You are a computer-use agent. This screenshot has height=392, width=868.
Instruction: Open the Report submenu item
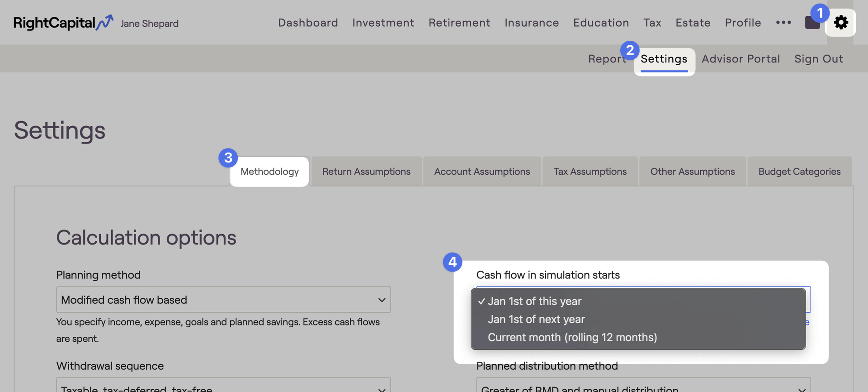(x=607, y=59)
